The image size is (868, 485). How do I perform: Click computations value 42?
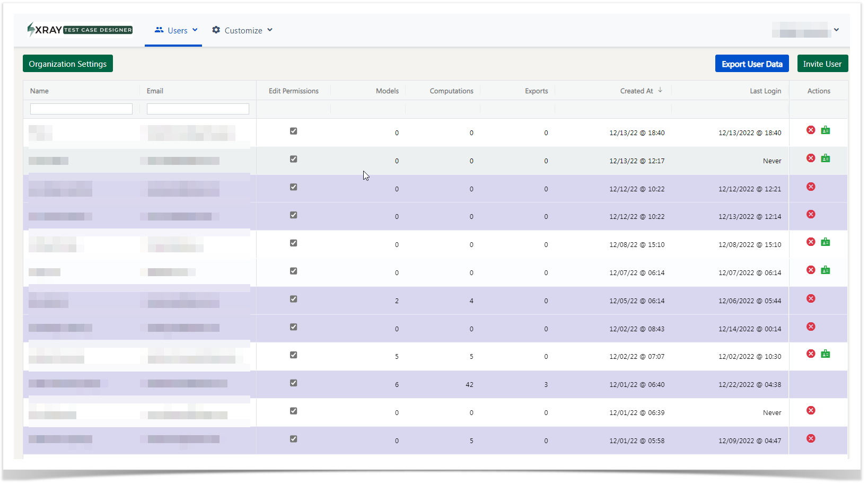click(469, 385)
